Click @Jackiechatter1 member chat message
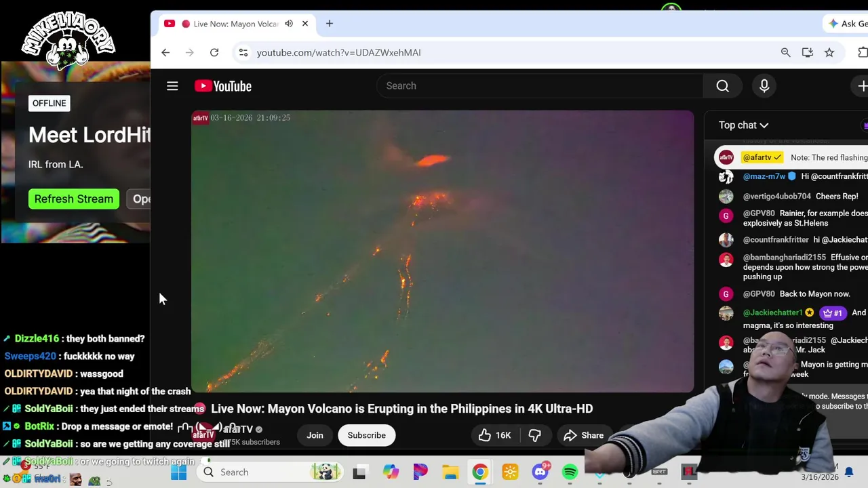Viewport: 868px width, 488px height. pos(793,319)
